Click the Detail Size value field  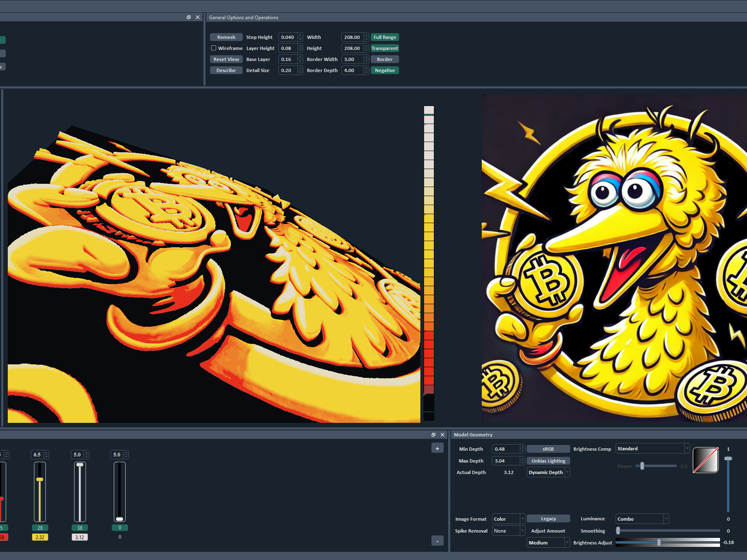[x=288, y=70]
